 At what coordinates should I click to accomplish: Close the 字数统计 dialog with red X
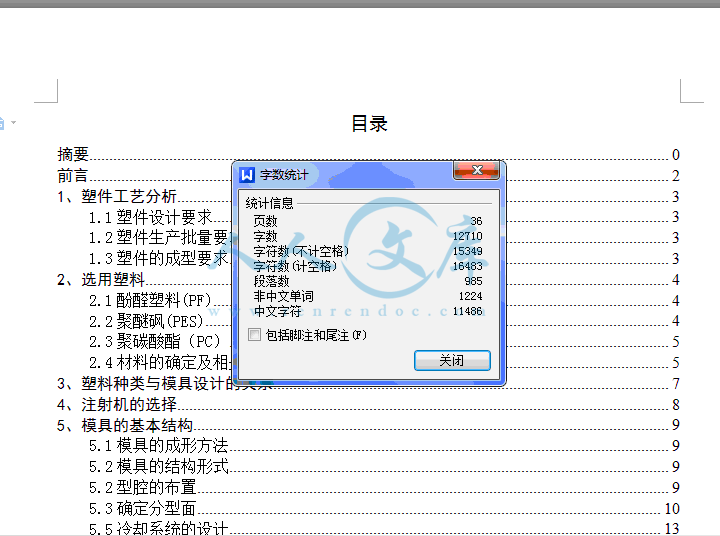coord(476,170)
